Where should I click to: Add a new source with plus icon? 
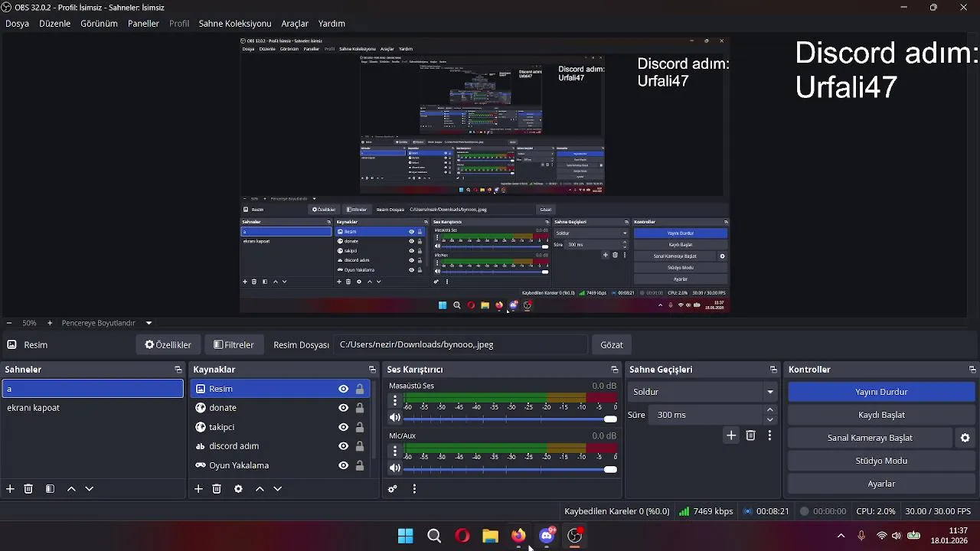[x=198, y=489]
